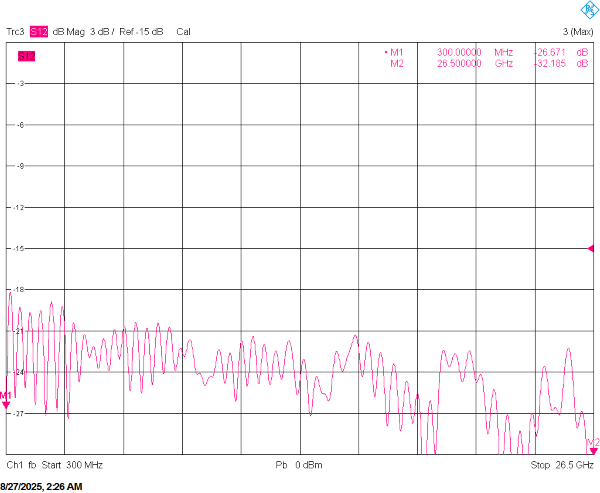Click the Trc3 trace name
The height and width of the screenshot is (493, 600).
point(16,32)
